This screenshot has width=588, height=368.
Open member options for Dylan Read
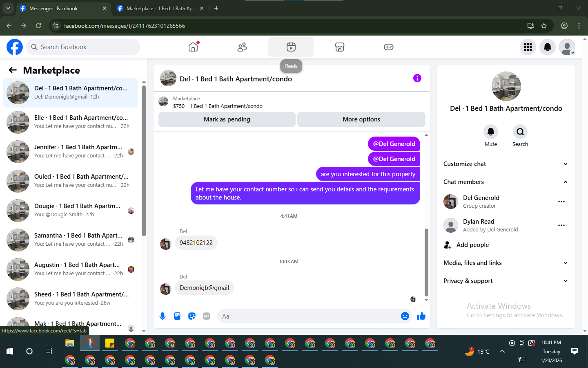(x=561, y=225)
